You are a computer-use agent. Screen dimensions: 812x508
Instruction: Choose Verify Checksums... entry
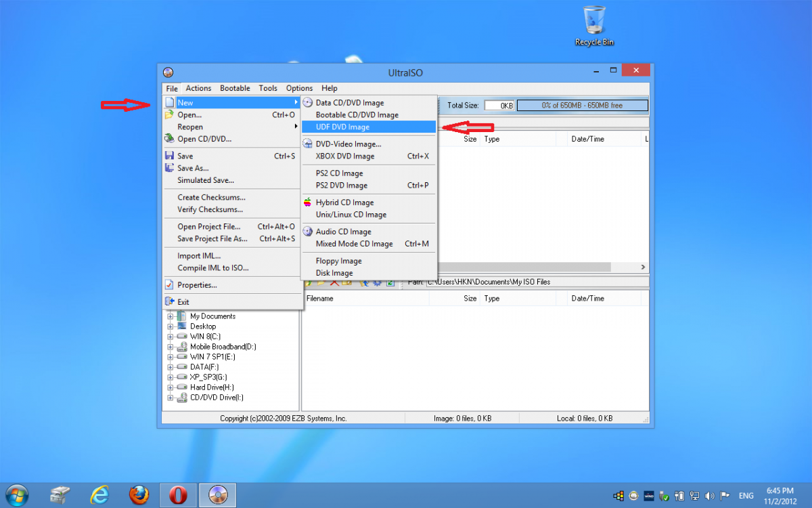[233, 210]
